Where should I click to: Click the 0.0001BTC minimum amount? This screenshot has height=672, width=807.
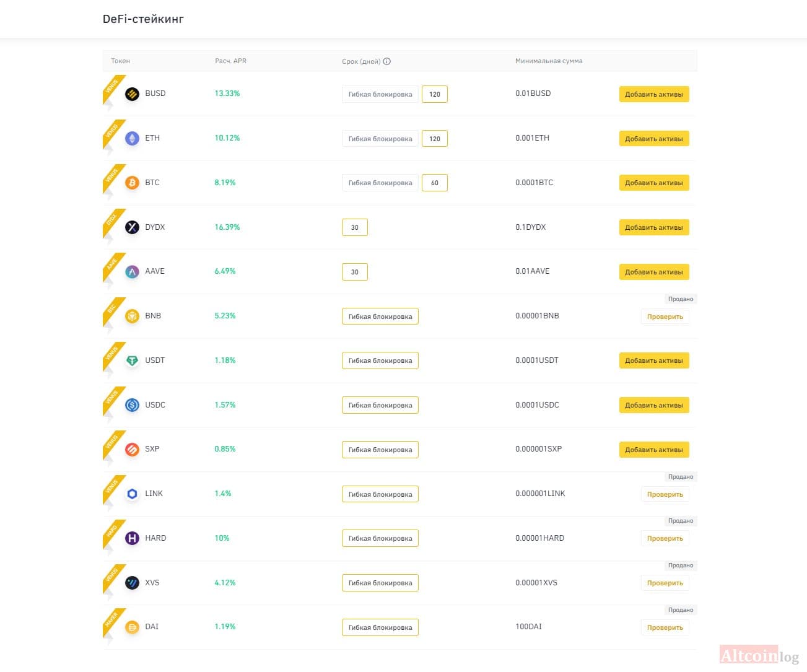[534, 183]
